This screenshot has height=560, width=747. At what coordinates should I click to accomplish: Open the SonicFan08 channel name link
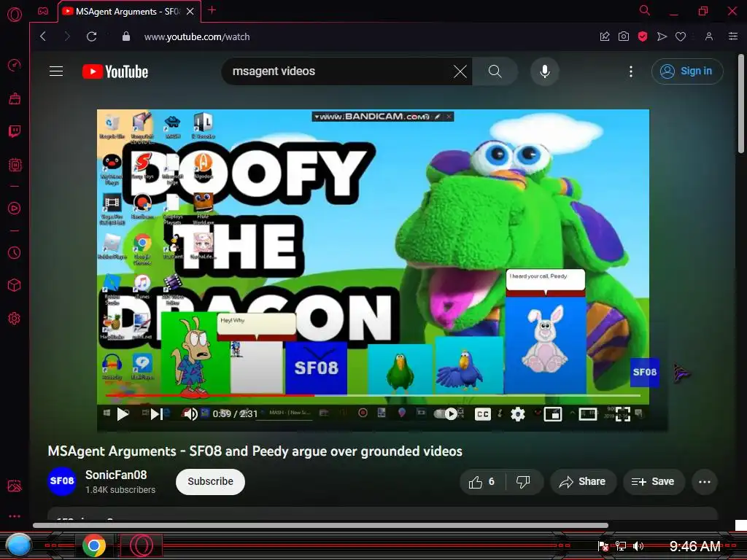pyautogui.click(x=116, y=475)
